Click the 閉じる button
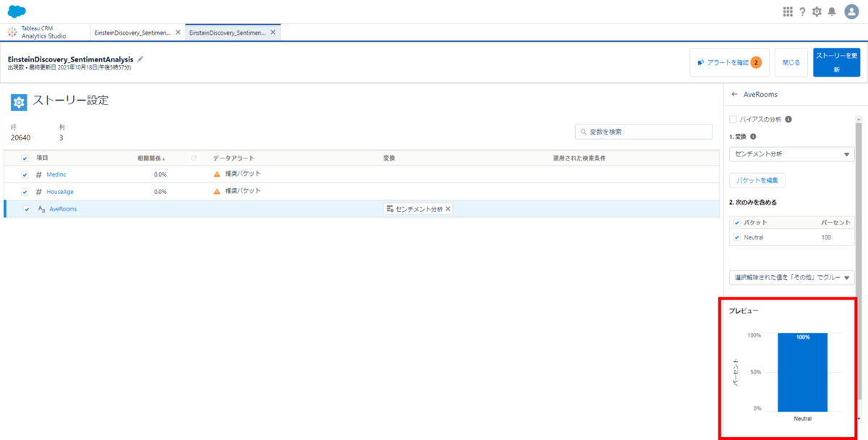This screenshot has width=868, height=440. tap(791, 63)
